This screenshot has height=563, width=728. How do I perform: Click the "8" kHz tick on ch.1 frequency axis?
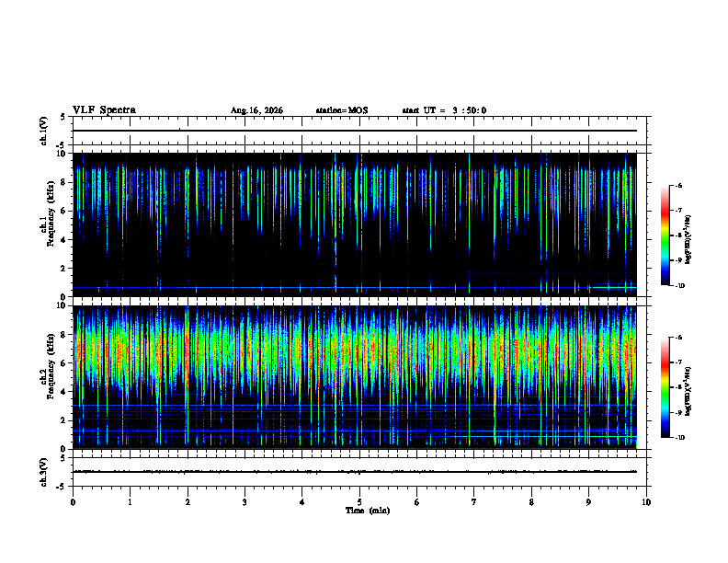coord(63,182)
